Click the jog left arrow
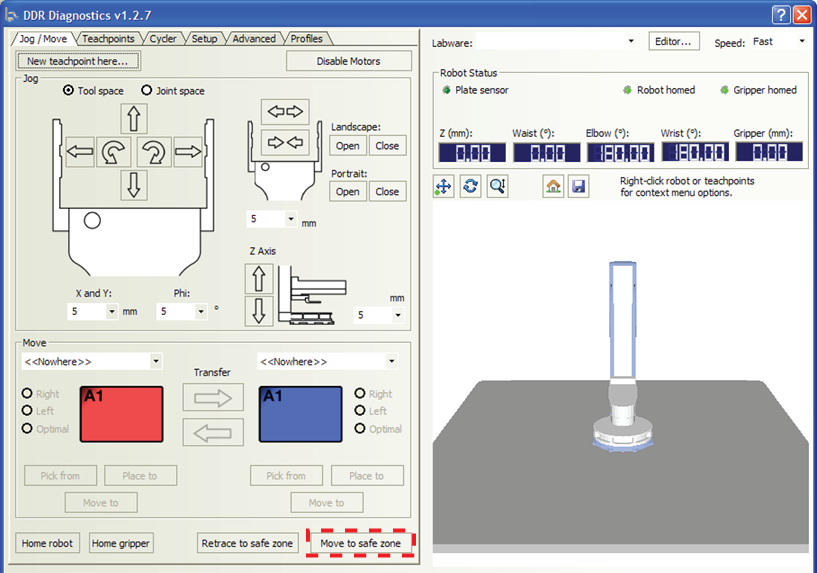Screen dimensions: 817x573 click(80, 153)
